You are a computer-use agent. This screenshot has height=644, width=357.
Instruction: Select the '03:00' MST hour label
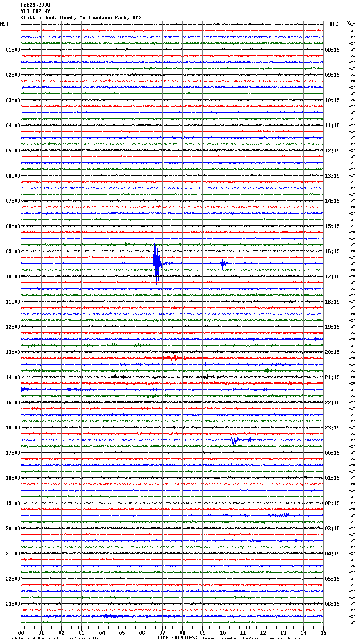pyautogui.click(x=13, y=100)
